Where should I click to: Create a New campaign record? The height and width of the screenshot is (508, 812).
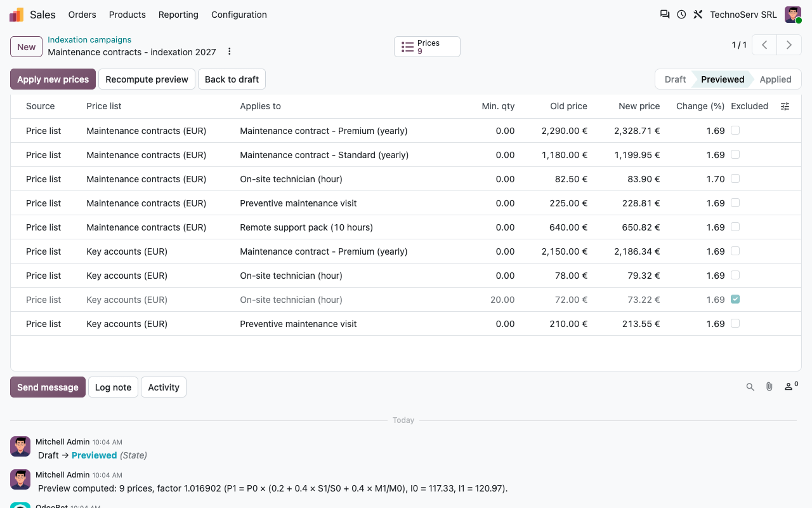(27, 46)
